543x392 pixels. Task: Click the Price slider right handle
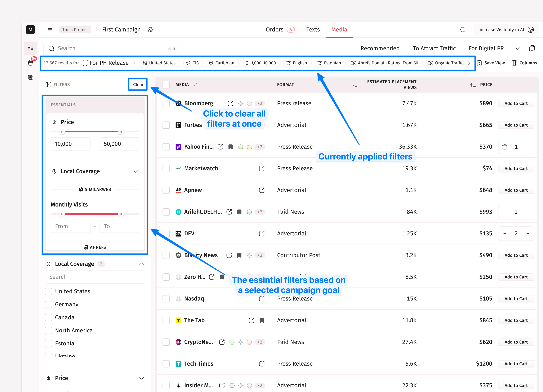tap(121, 132)
